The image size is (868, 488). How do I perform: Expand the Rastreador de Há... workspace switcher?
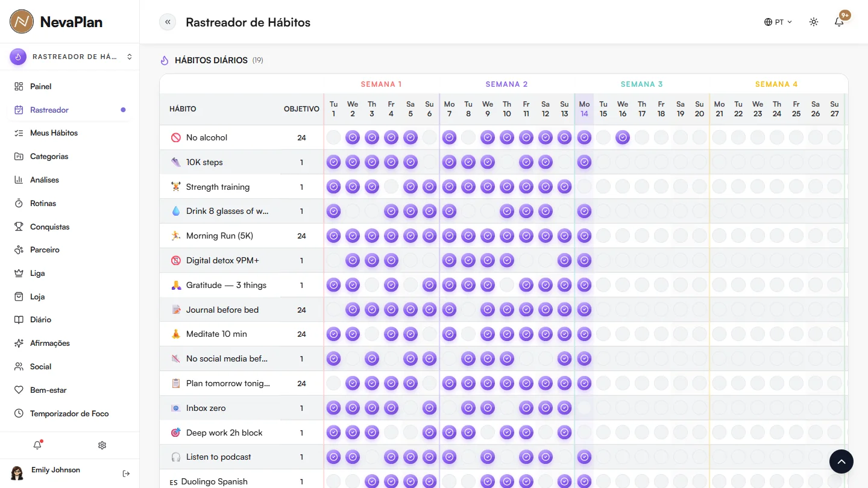[x=71, y=57]
